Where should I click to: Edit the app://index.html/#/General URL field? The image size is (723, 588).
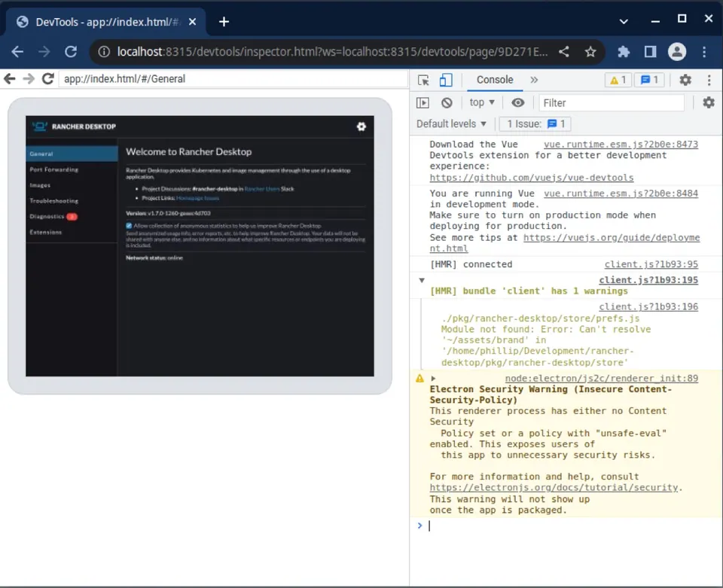click(233, 79)
